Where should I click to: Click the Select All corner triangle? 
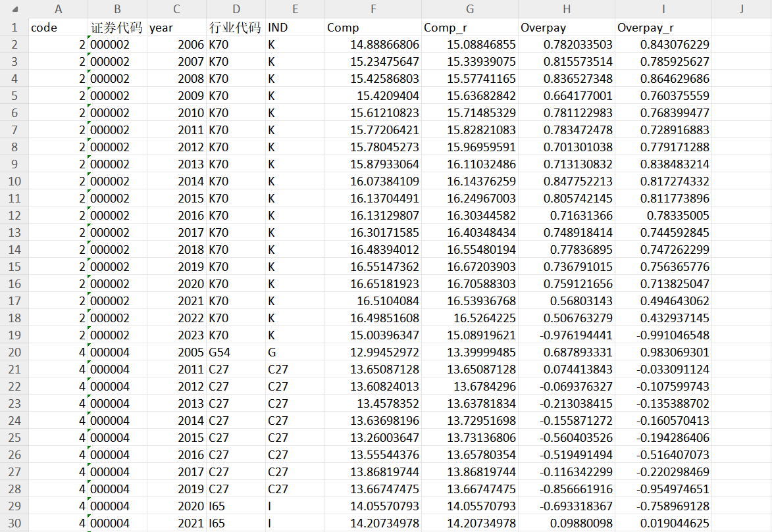(x=14, y=9)
